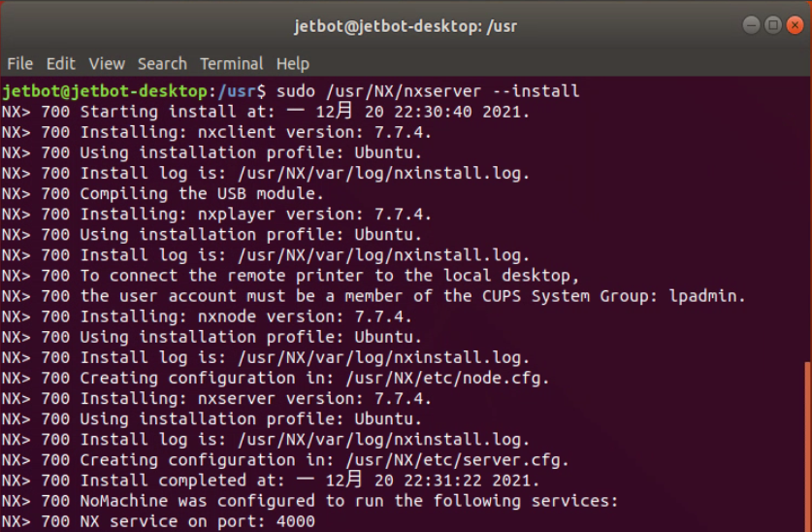
Task: Open the View menu
Action: (107, 64)
